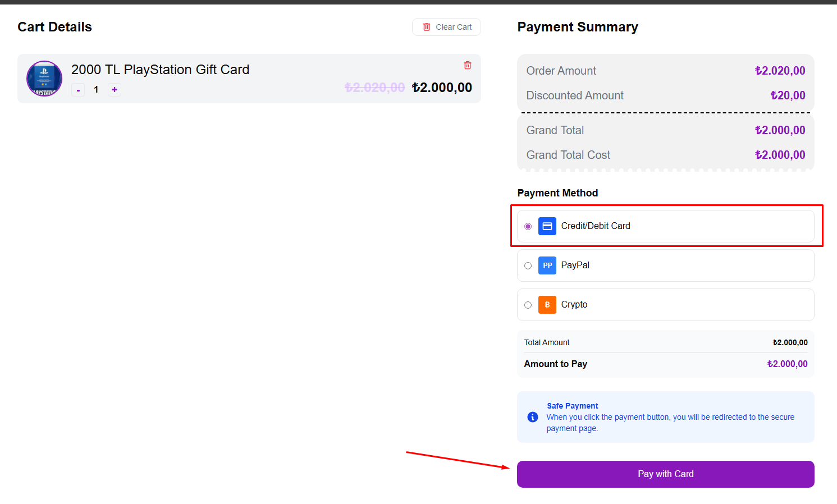
Task: Click the Safe Payment heading text
Action: pos(573,406)
